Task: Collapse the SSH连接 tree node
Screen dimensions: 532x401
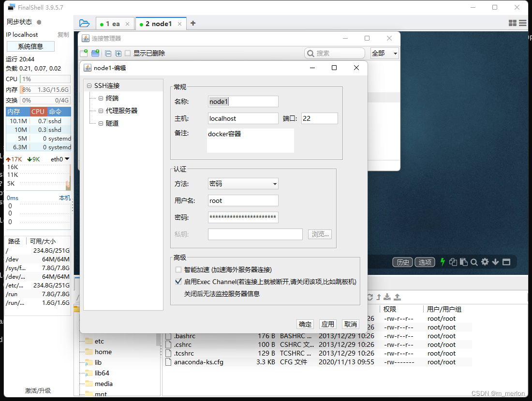Action: coord(89,86)
